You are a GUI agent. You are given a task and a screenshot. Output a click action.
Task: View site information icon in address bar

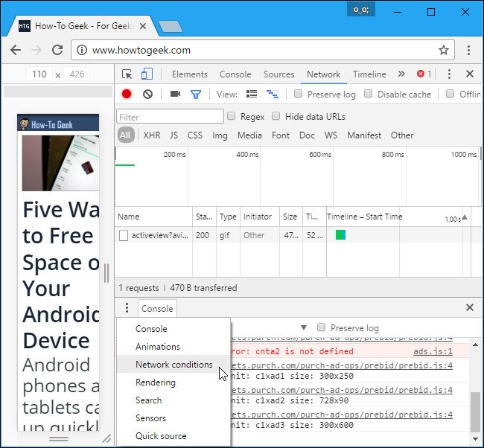click(82, 50)
